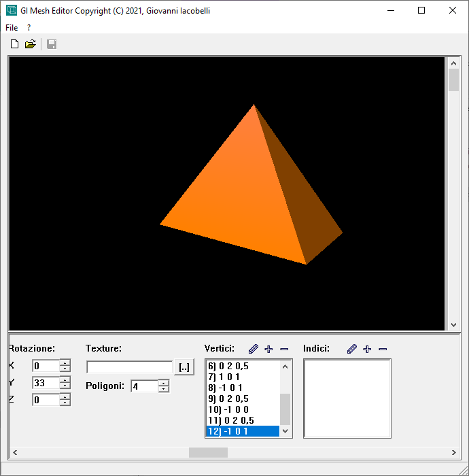
Task: Add a new index with Indici plus
Action: 367,349
